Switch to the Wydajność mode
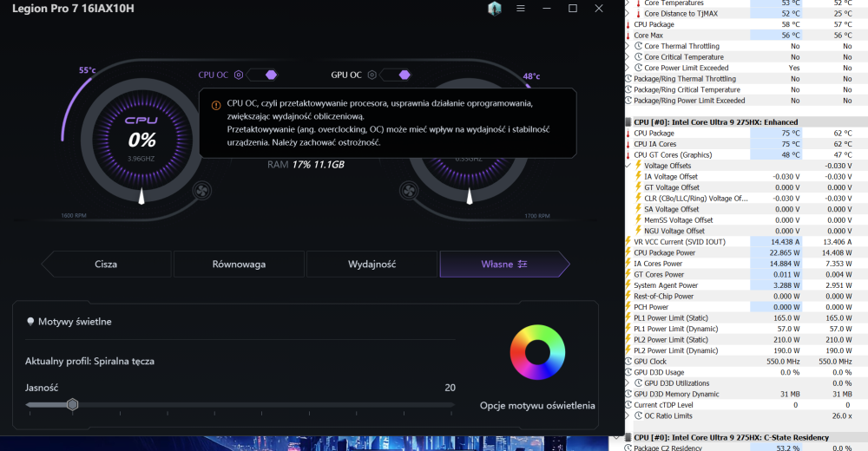The image size is (868, 451). click(372, 264)
